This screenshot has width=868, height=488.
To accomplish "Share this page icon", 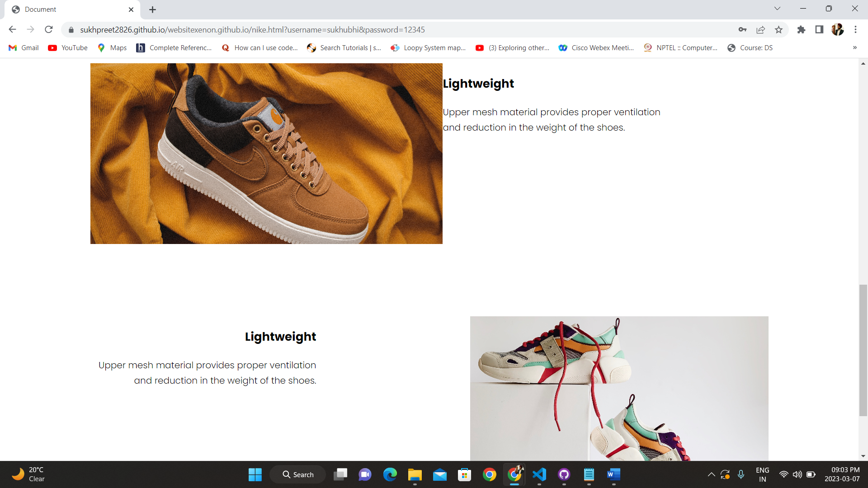I will (x=760, y=30).
